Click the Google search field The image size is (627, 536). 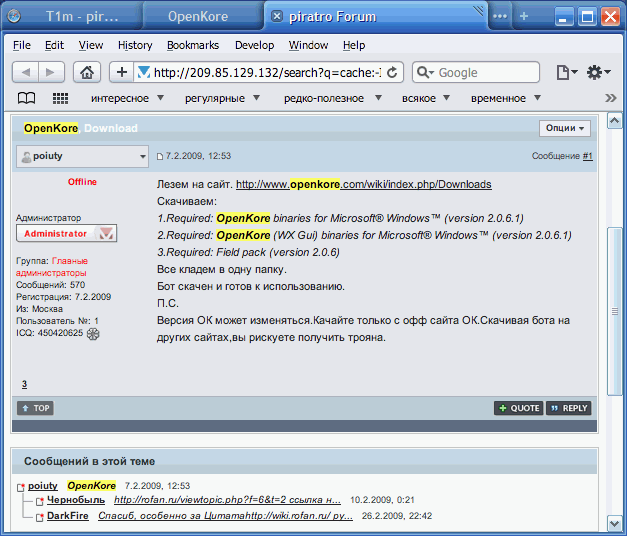pos(476,72)
